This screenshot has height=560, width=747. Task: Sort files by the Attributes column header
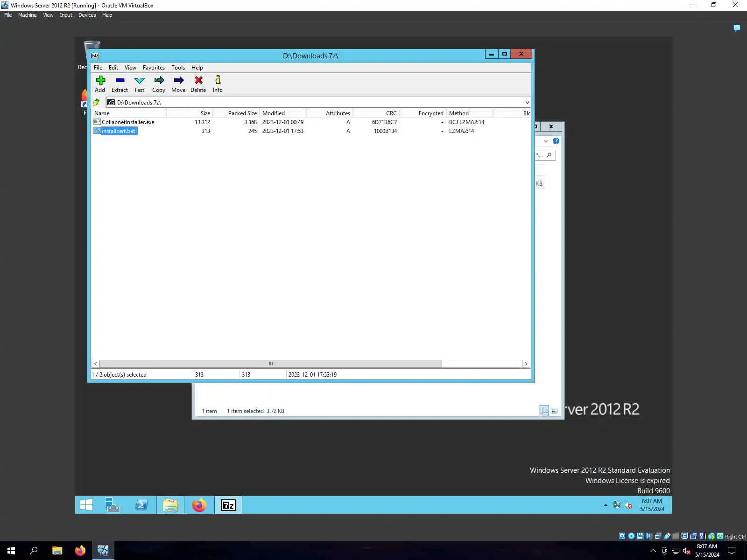tap(330, 113)
